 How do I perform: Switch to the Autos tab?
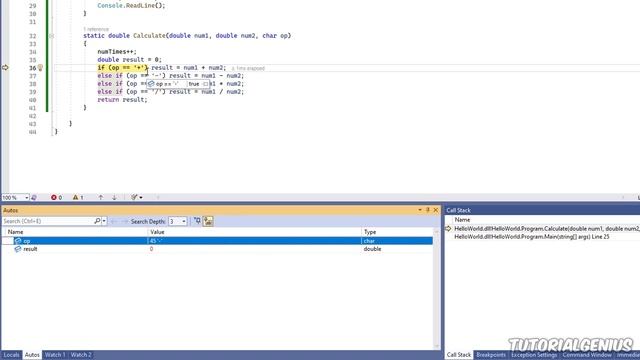[32, 355]
